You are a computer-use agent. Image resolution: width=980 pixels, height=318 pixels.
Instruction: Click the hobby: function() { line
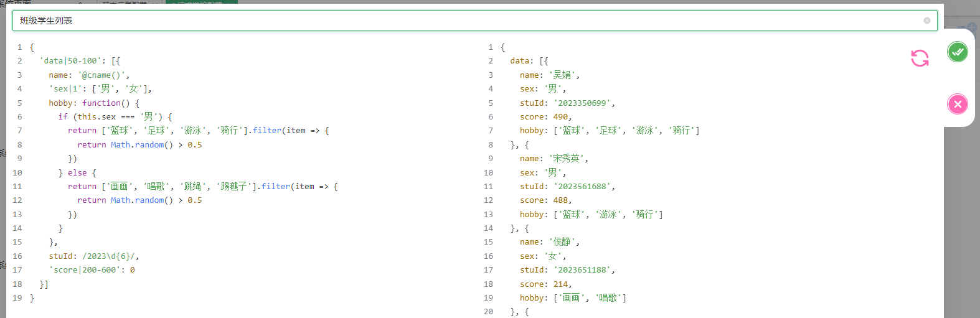pyautogui.click(x=94, y=103)
